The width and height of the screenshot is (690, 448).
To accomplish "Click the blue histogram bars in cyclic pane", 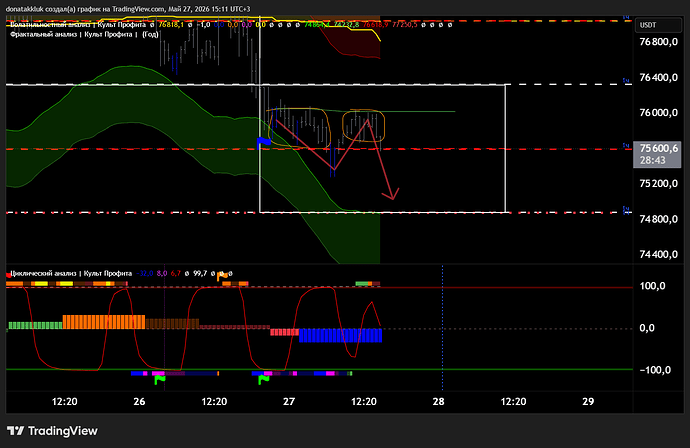I will click(x=340, y=335).
